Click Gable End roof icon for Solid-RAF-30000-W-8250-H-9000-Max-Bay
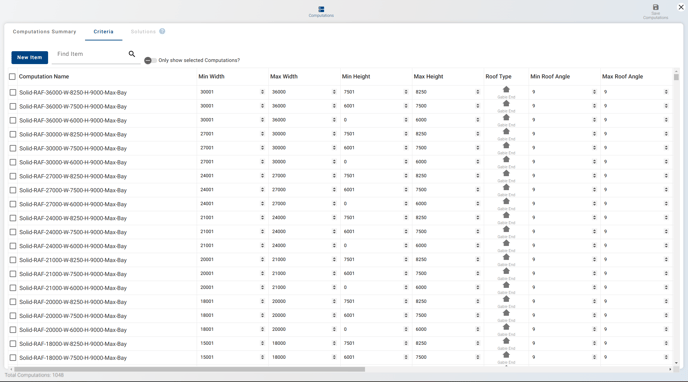Viewport: 688px width, 382px height. pos(506,132)
